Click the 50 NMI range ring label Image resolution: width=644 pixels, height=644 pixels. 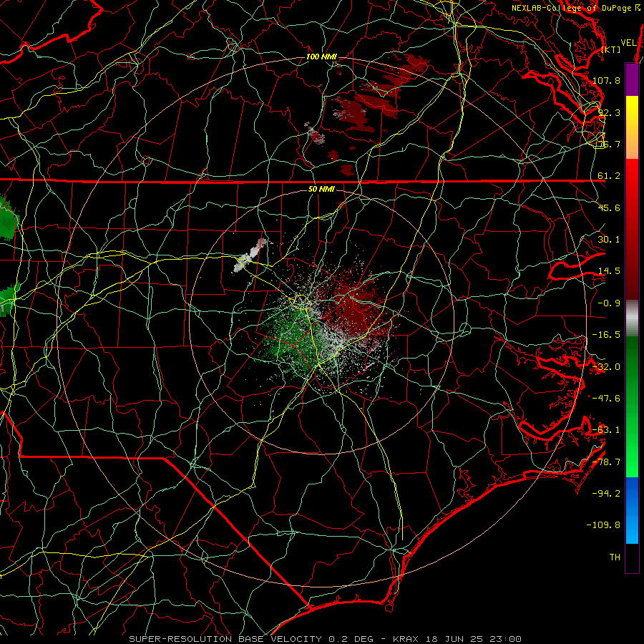coord(321,189)
